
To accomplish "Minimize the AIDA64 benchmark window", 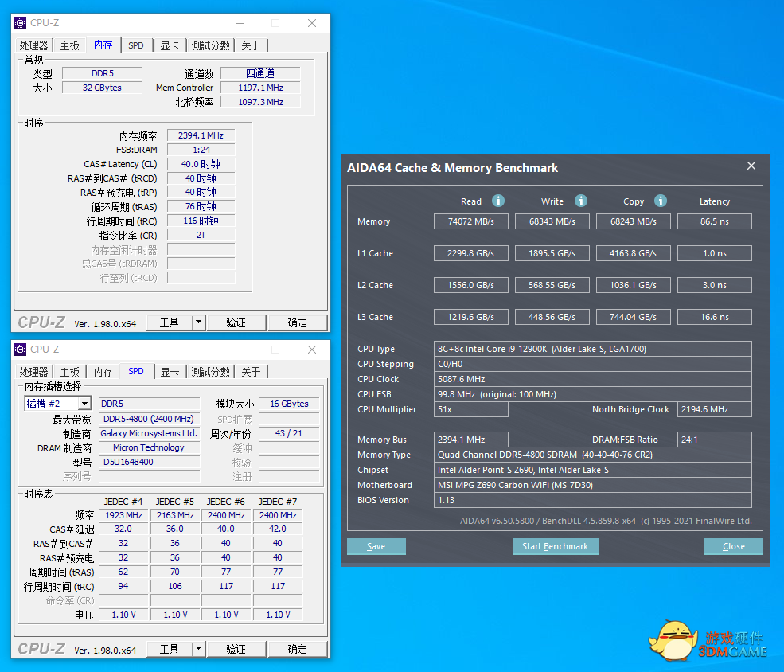I will pyautogui.click(x=715, y=166).
